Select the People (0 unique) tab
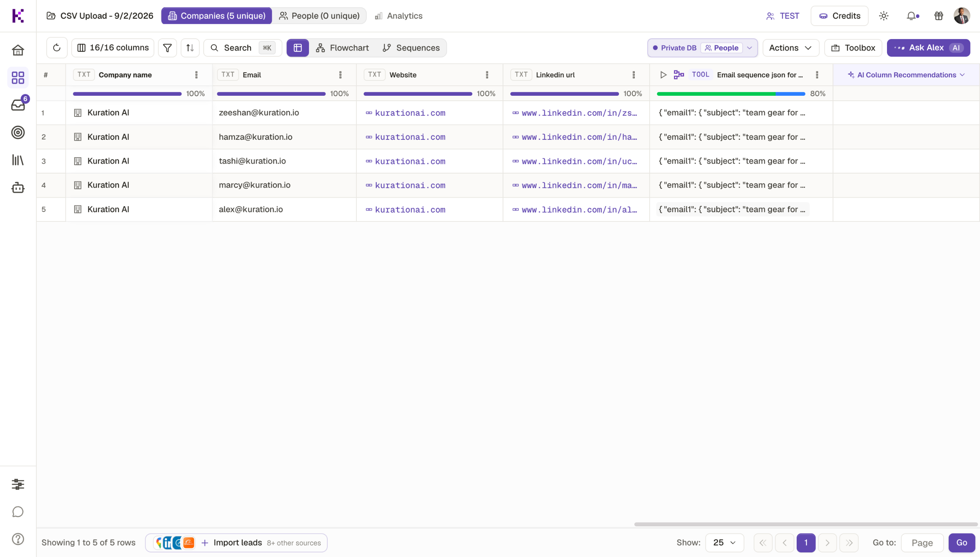 (x=319, y=16)
